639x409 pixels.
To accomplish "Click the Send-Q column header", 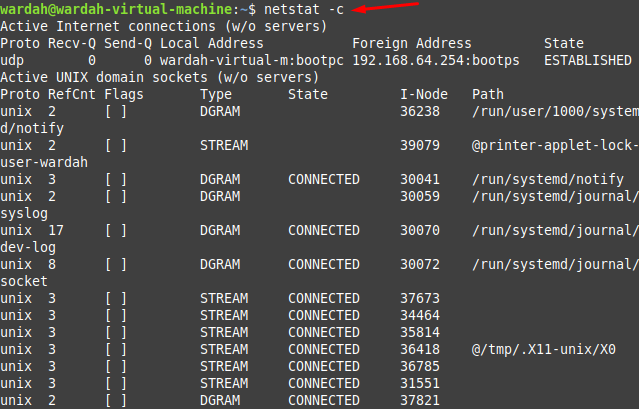I will point(128,43).
